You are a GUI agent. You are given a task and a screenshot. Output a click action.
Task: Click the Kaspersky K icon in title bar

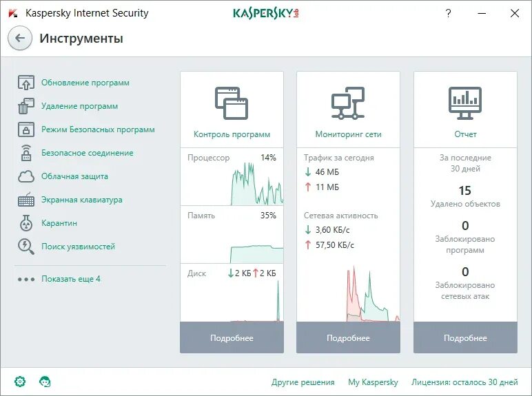pyautogui.click(x=13, y=13)
